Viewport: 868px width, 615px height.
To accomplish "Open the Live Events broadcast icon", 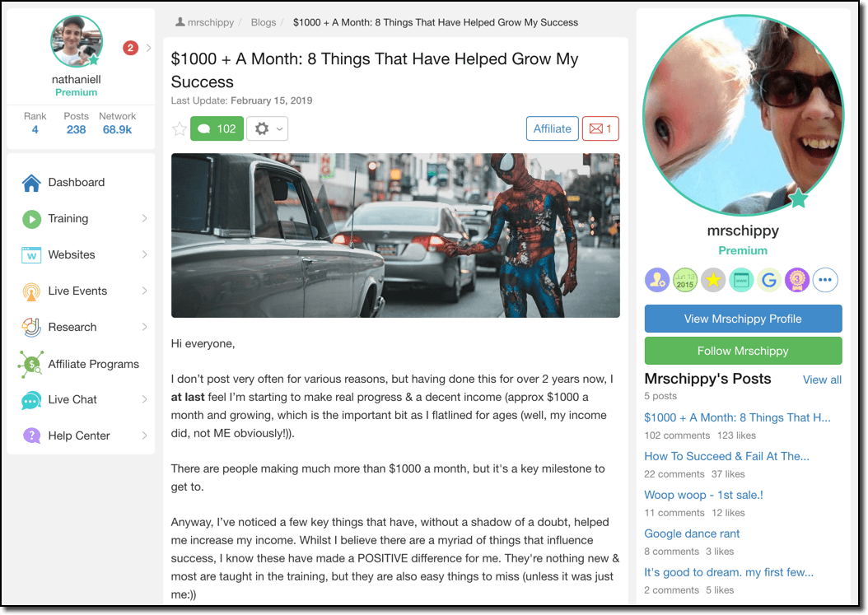I will coord(31,291).
